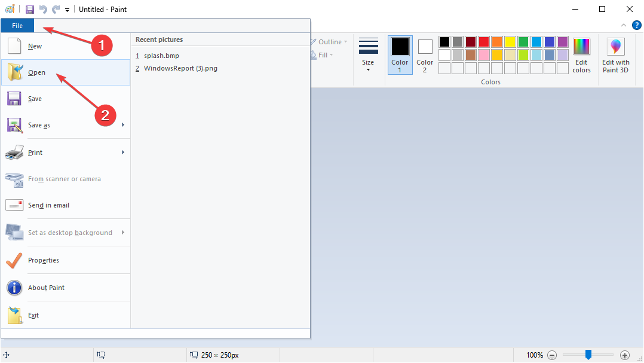This screenshot has width=644, height=363.
Task: Click the selection size icon in status bar
Action: click(100, 355)
